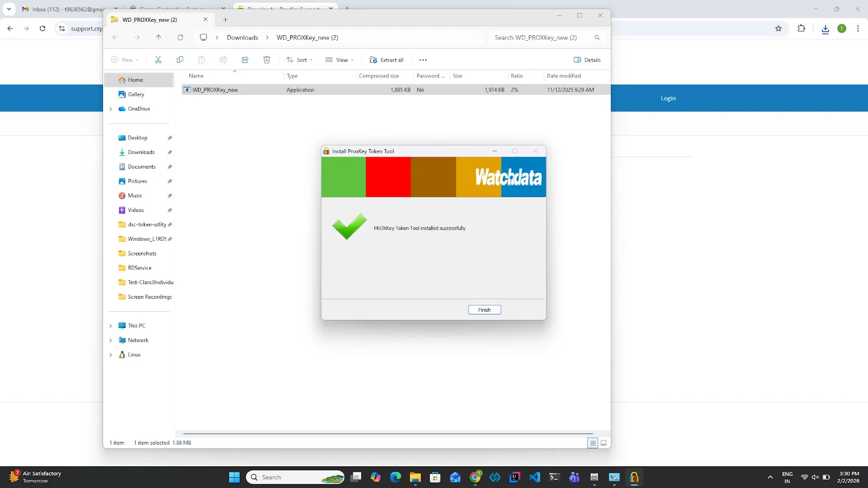
Task: Open Windows Start menu
Action: pyautogui.click(x=234, y=477)
